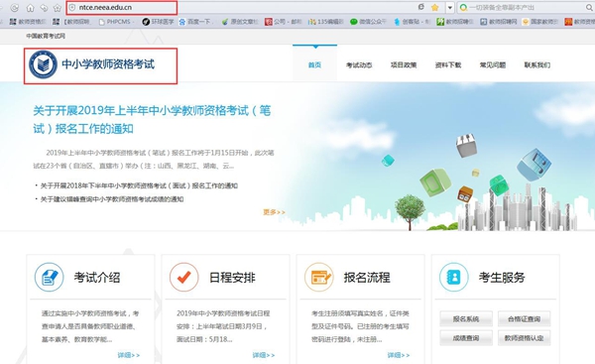
Task: Click the 报名系统 button
Action: [466, 318]
